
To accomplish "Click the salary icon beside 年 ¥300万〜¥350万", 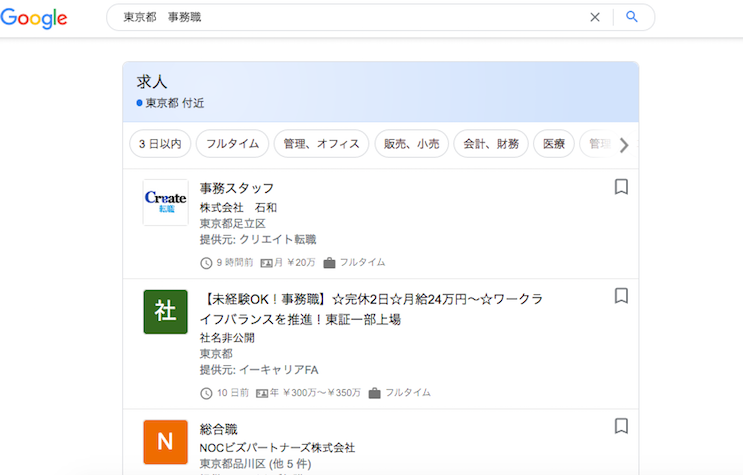I will (x=262, y=393).
